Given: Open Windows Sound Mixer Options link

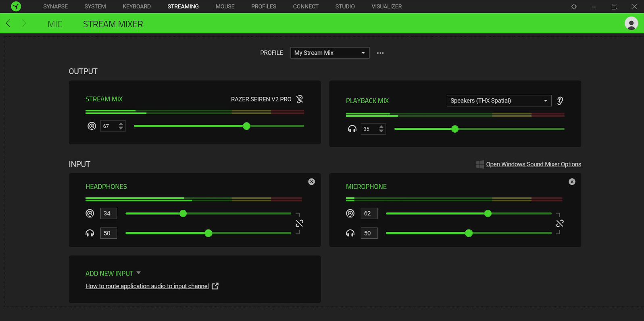Looking at the screenshot, I should click(x=533, y=164).
